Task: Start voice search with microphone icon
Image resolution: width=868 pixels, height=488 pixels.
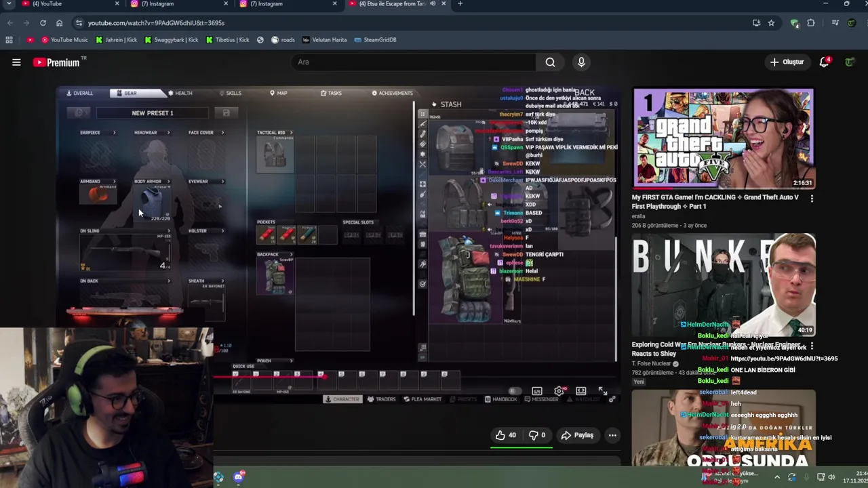Action: tap(581, 62)
